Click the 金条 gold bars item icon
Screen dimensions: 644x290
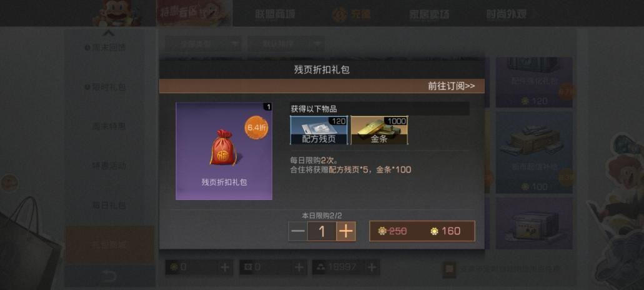(x=379, y=130)
